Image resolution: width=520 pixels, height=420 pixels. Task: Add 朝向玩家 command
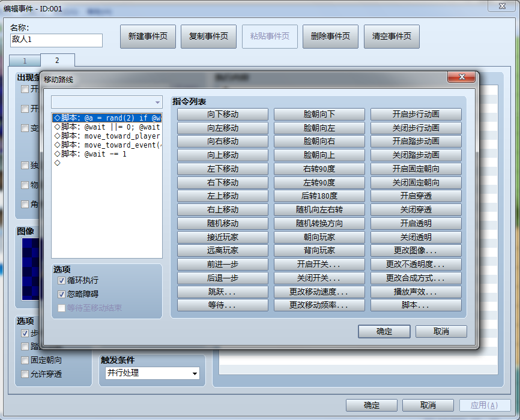tap(319, 238)
